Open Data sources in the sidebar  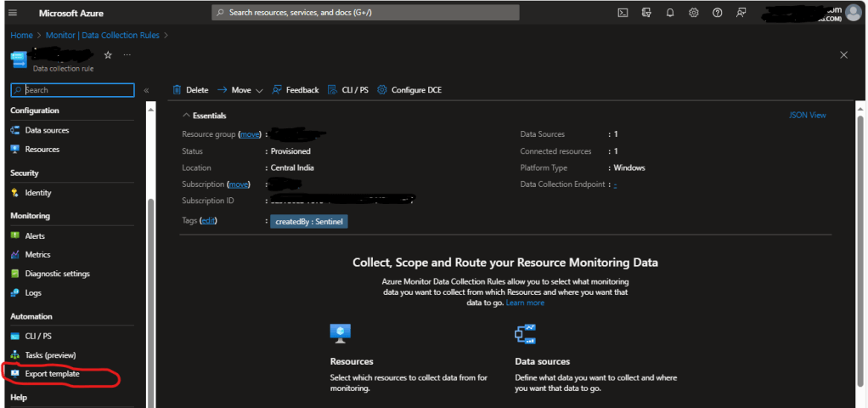[x=47, y=130]
